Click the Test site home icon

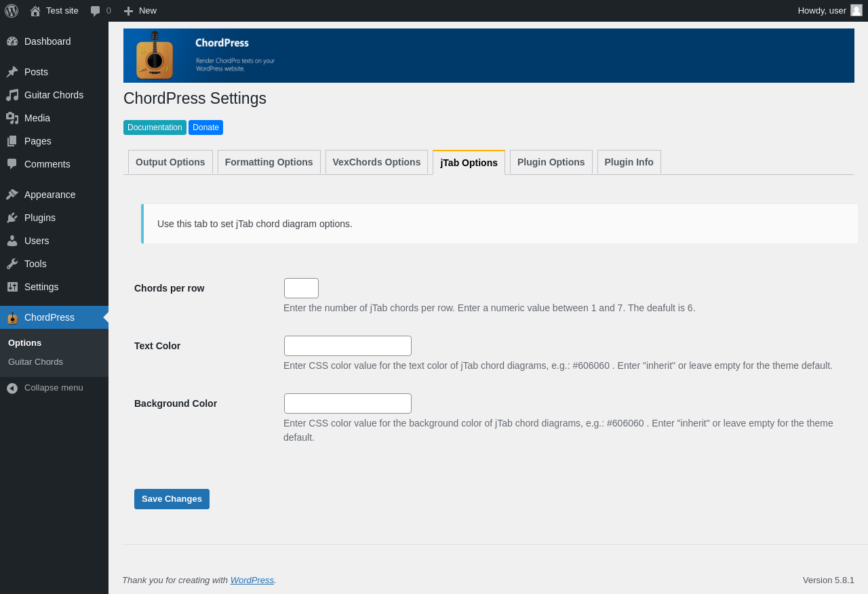click(x=35, y=11)
